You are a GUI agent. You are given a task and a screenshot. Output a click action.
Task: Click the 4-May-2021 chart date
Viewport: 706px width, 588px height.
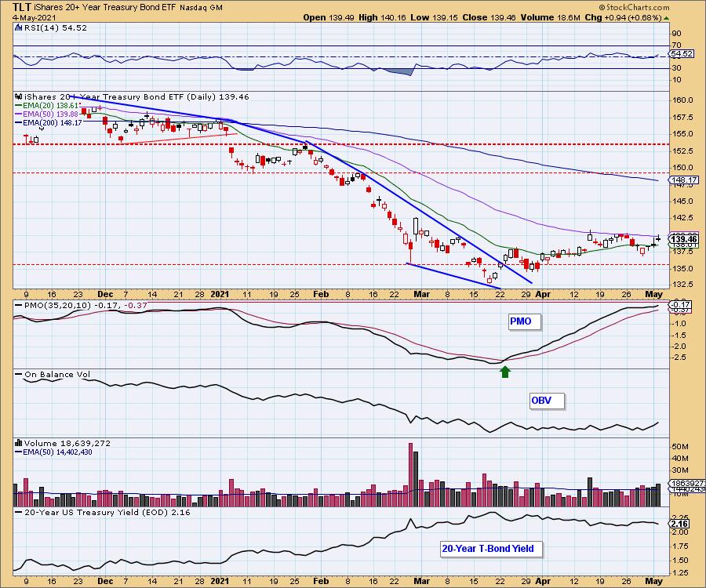click(34, 17)
